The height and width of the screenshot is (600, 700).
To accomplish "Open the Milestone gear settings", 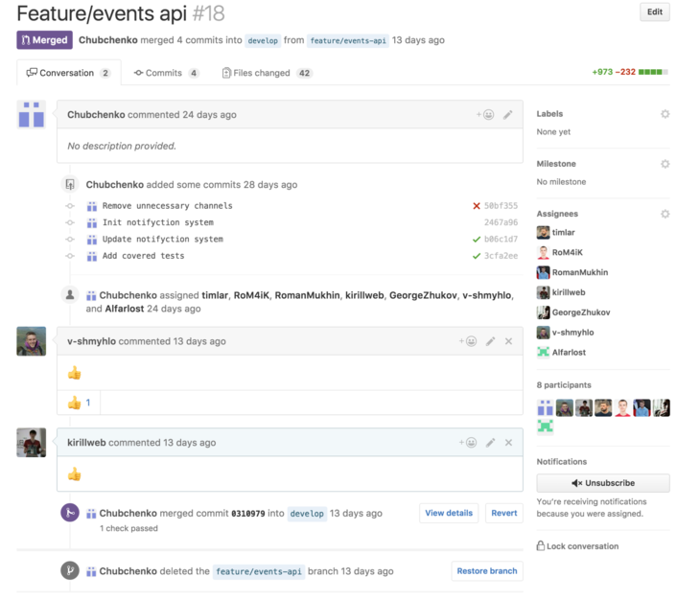I will click(x=665, y=164).
